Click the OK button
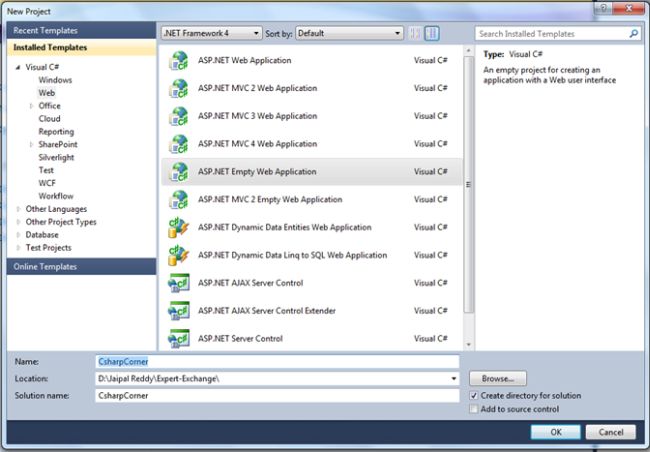This screenshot has width=650, height=452. [x=555, y=432]
